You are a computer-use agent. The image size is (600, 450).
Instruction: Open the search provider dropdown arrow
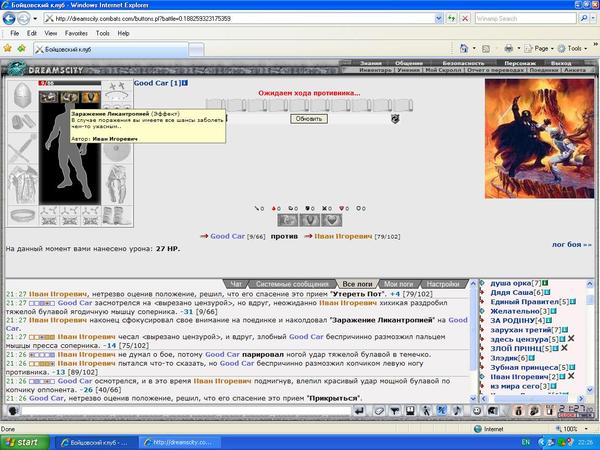pyautogui.click(x=591, y=18)
